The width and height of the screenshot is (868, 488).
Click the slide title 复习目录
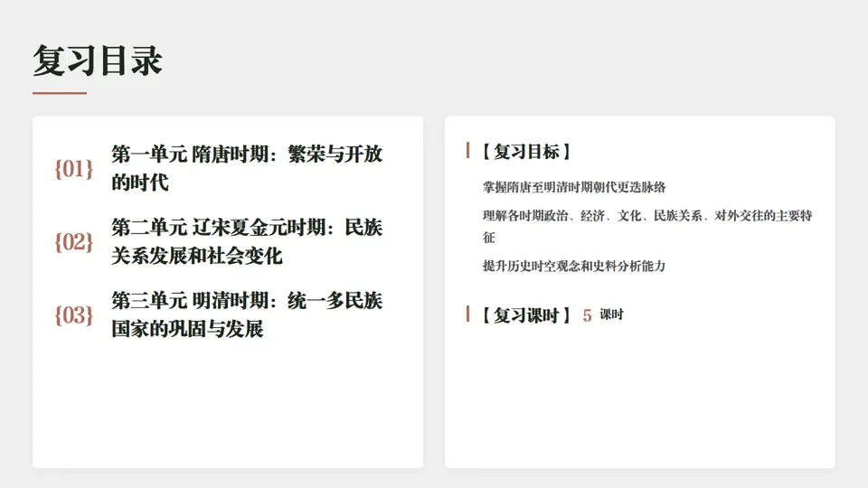(98, 61)
